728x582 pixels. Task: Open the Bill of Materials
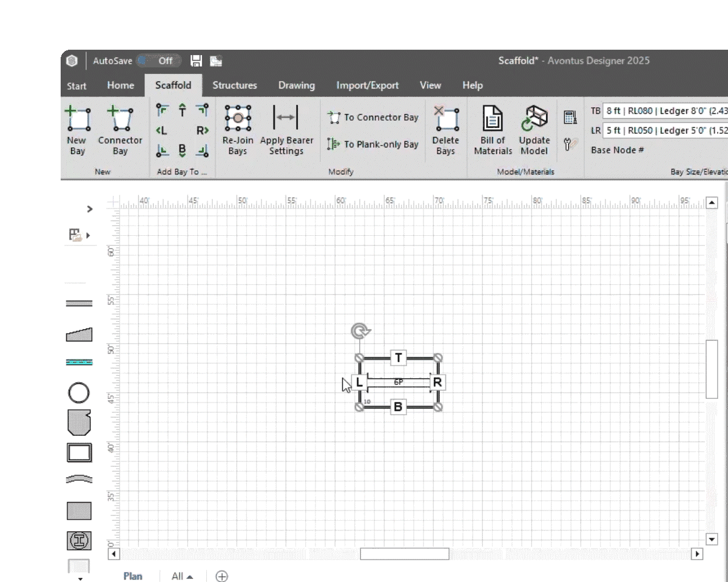coord(493,130)
